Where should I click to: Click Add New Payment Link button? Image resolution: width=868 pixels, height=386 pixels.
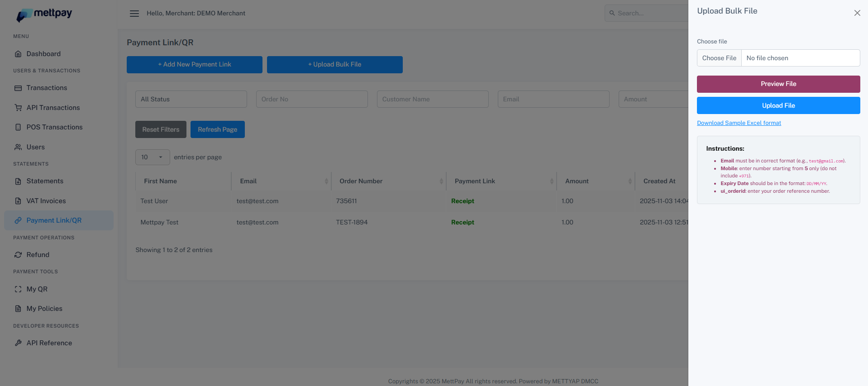click(x=195, y=65)
